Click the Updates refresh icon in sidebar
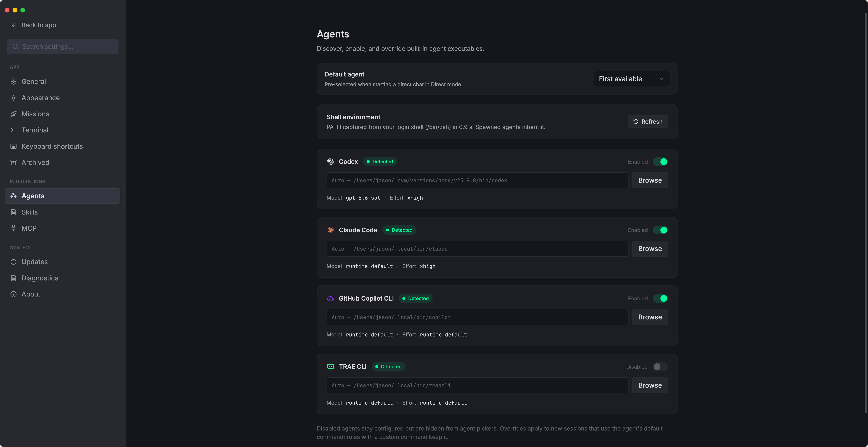 [x=13, y=262]
